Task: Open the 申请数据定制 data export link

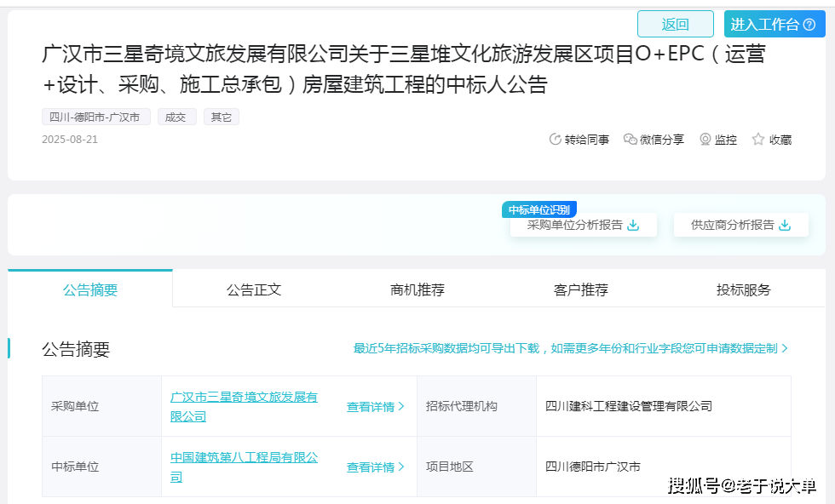Action: (x=571, y=348)
